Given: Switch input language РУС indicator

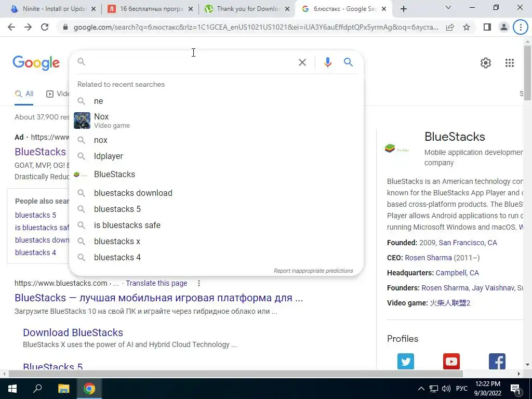Looking at the screenshot, I should click(x=461, y=389).
